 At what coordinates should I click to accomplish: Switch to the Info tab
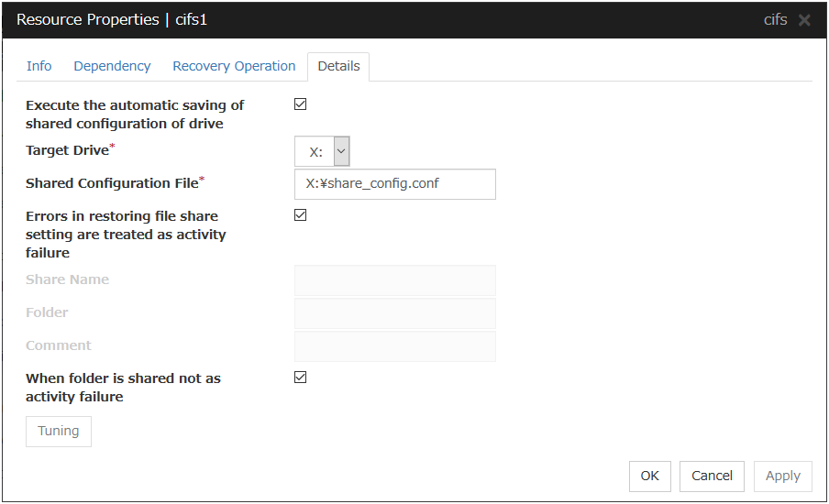click(39, 66)
